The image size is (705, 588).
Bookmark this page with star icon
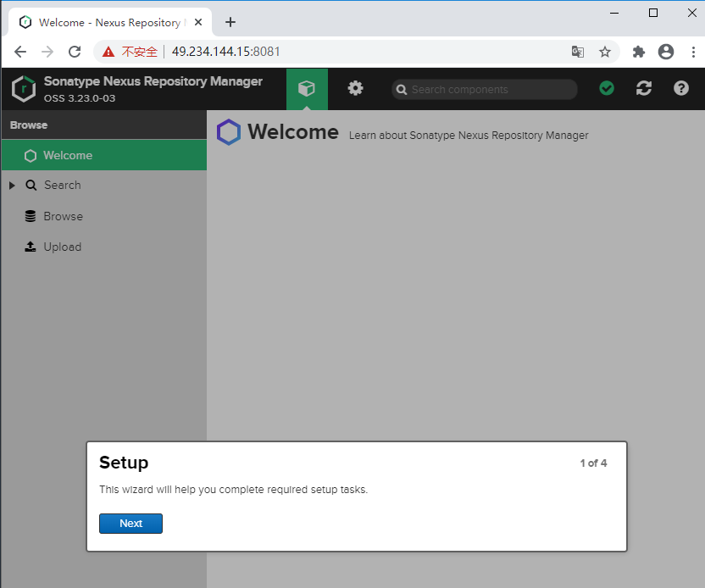coord(605,52)
